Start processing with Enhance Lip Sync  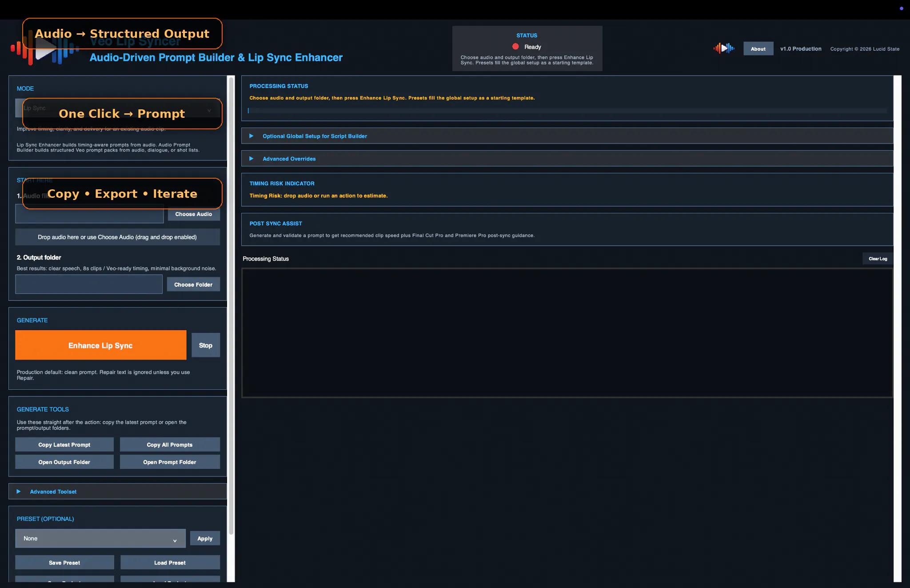pos(101,345)
